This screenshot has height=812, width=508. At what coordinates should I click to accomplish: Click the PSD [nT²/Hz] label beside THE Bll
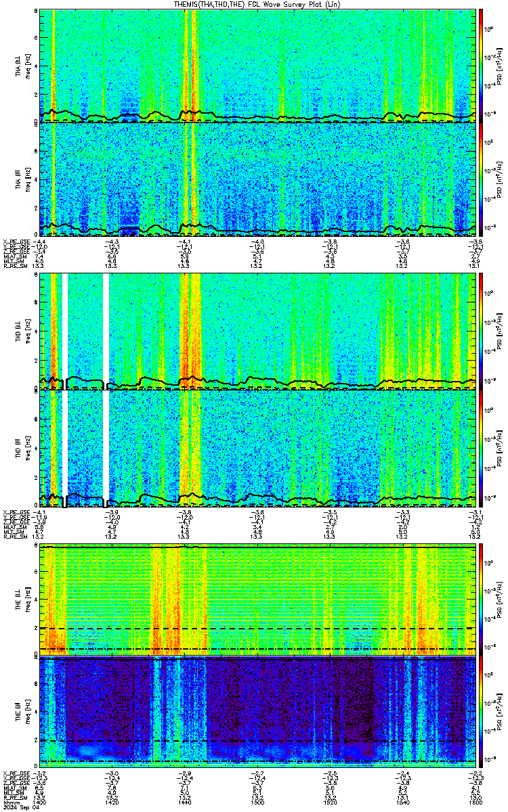[499, 713]
